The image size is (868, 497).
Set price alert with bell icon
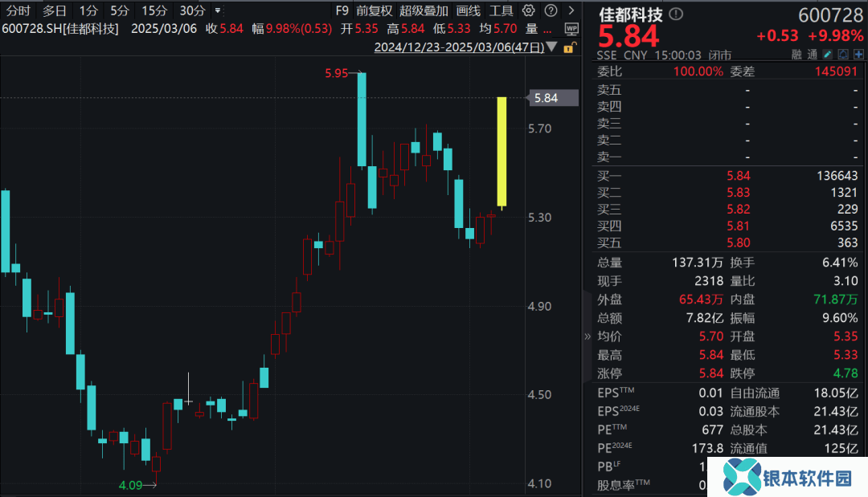pyautogui.click(x=843, y=55)
